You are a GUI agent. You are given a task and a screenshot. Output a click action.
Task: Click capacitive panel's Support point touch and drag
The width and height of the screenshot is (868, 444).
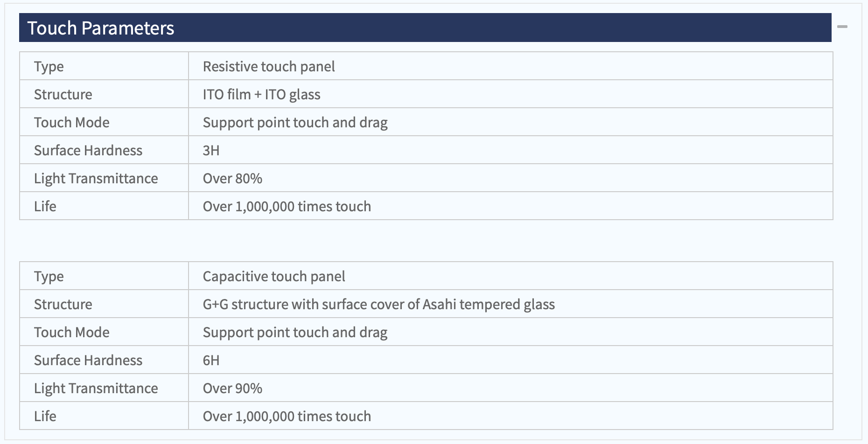(295, 333)
